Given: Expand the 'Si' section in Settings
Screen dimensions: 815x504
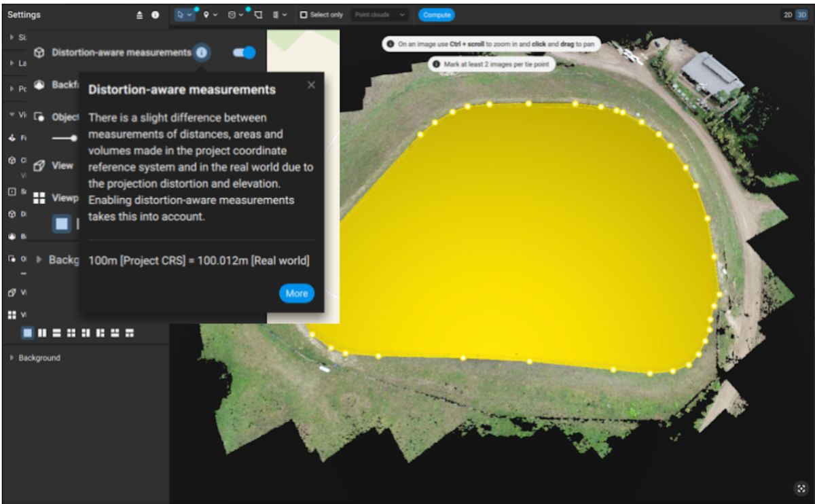Looking at the screenshot, I should [x=12, y=37].
